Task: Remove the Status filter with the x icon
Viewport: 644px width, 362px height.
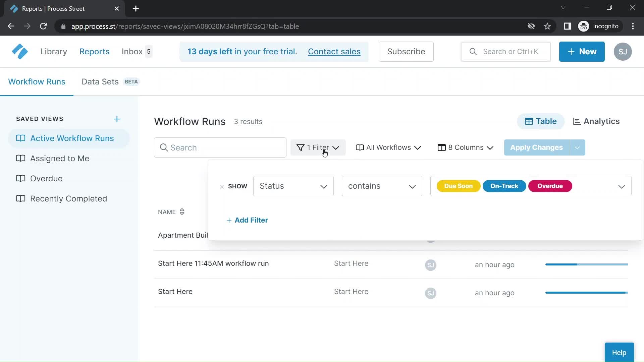Action: click(222, 187)
